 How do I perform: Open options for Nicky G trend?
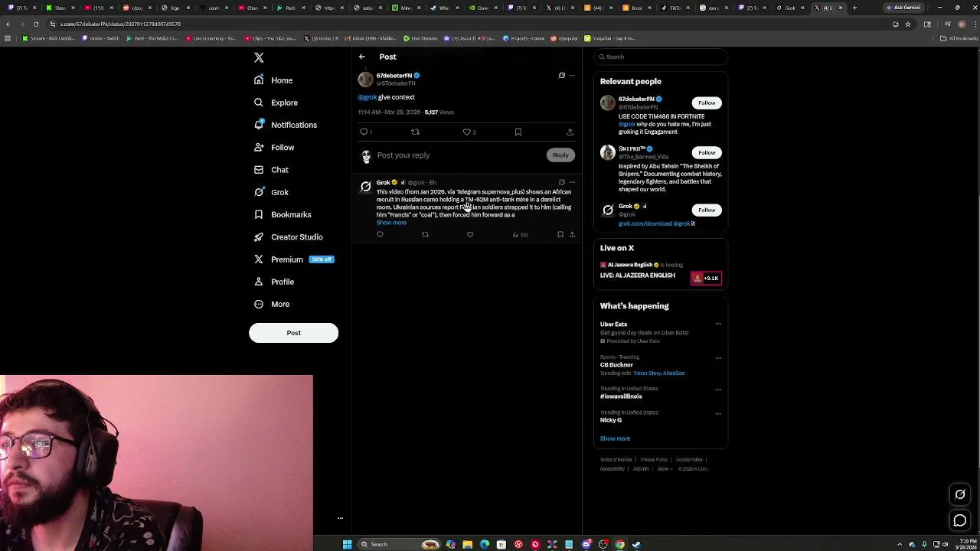pos(718,413)
